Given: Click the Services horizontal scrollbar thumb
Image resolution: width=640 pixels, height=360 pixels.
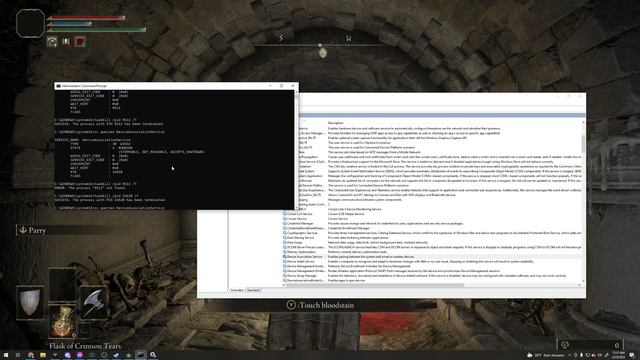Looking at the screenshot, I should (x=375, y=285).
